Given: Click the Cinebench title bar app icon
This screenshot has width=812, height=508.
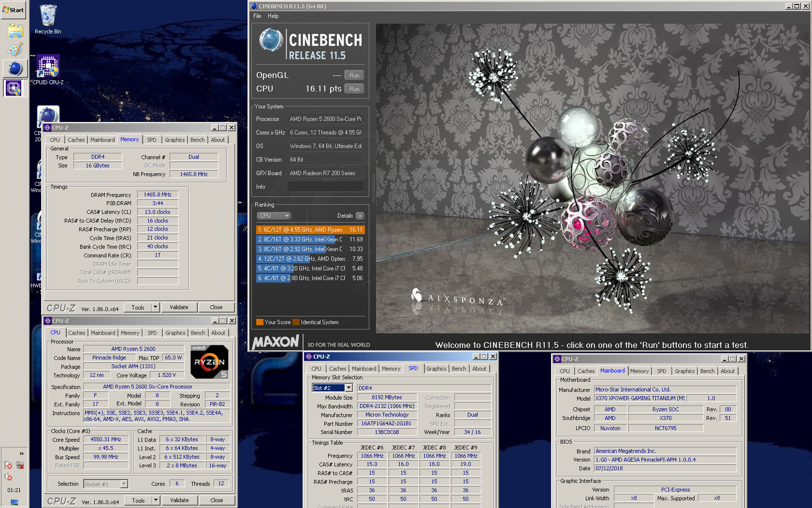Looking at the screenshot, I should 254,6.
